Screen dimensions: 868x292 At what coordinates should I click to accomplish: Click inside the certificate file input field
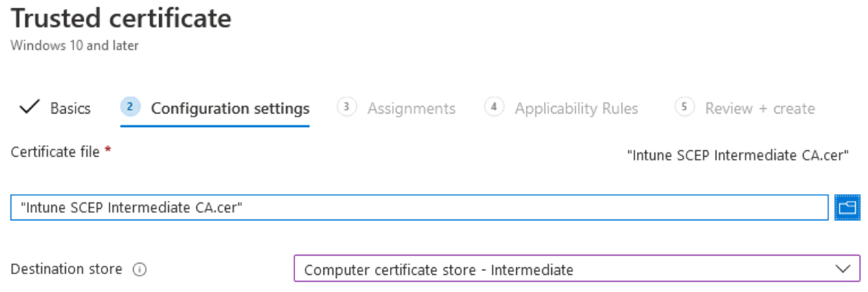(420, 208)
